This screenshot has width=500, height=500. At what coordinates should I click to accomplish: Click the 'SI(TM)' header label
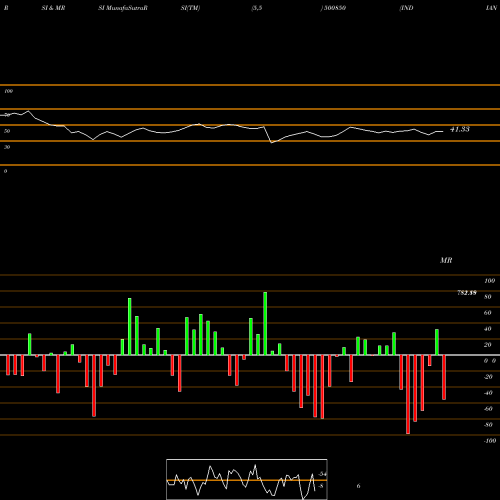[190, 8]
